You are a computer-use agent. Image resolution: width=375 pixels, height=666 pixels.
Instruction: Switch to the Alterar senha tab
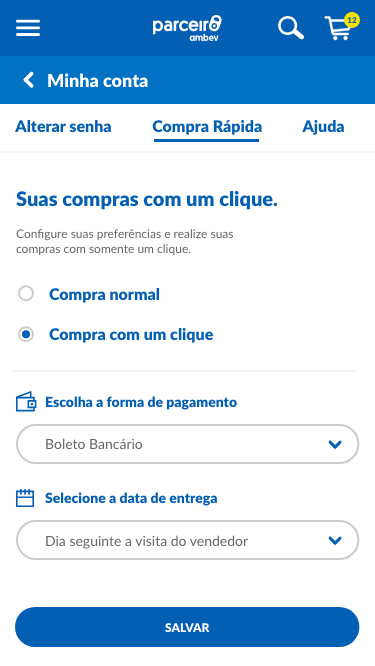pyautogui.click(x=63, y=127)
